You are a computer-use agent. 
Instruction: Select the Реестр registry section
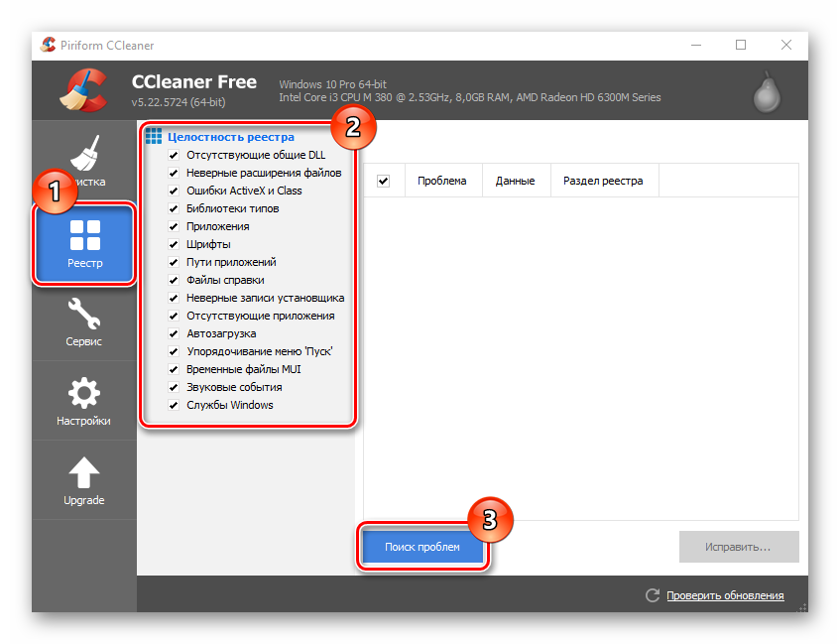pos(84,244)
